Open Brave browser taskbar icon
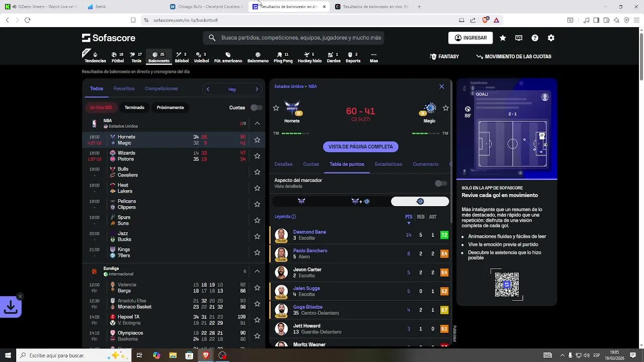 (x=206, y=355)
